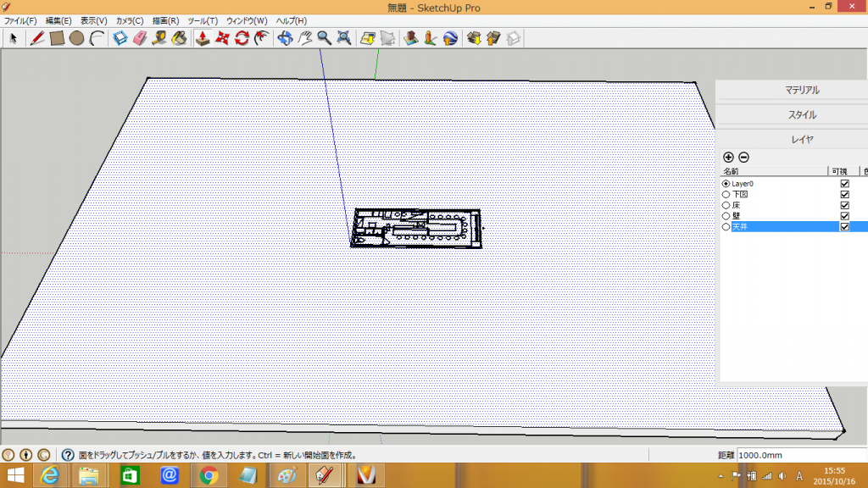Activate the Push/Pull tool
The width and height of the screenshot is (868, 488).
pyautogui.click(x=203, y=38)
